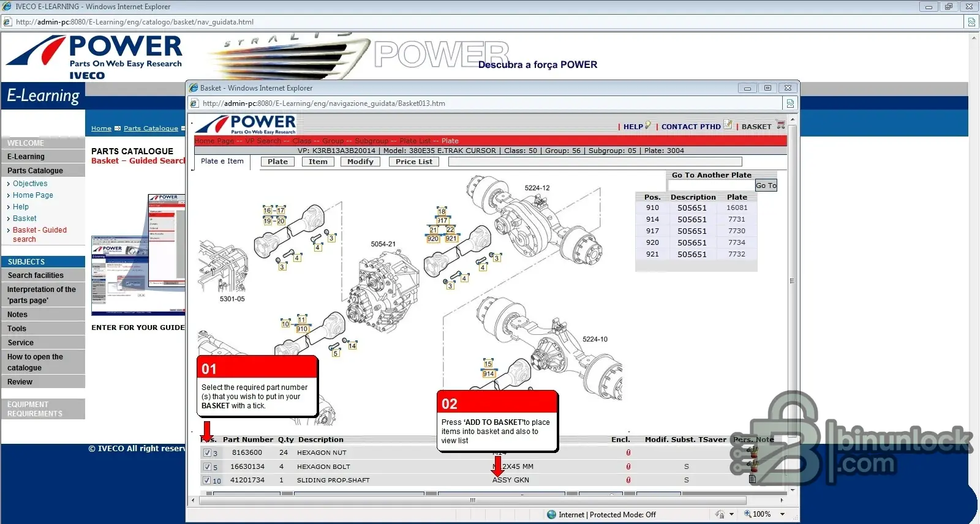Click the security lock icon in status bar

tap(720, 514)
